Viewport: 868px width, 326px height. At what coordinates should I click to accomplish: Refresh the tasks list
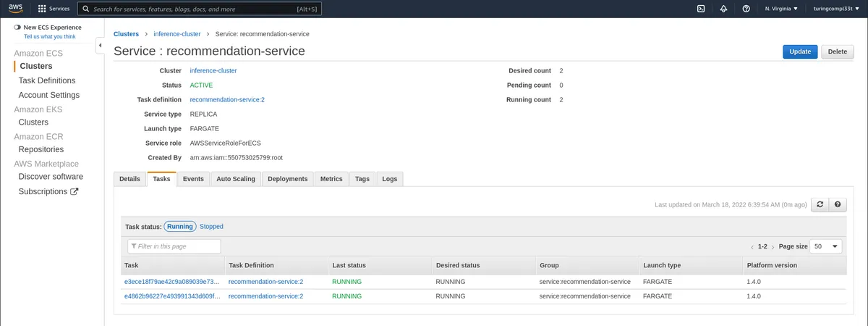tap(820, 205)
